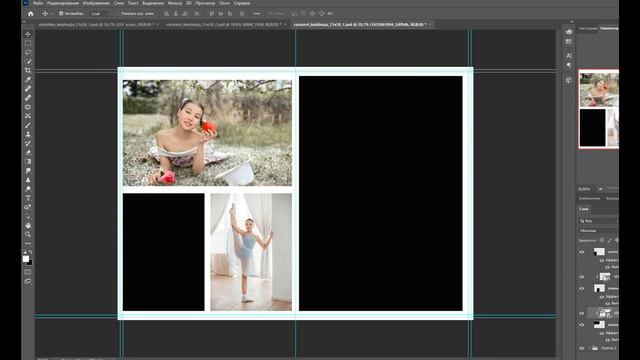Open the Слой auto-select dropdown
640x360 pixels.
[99, 13]
